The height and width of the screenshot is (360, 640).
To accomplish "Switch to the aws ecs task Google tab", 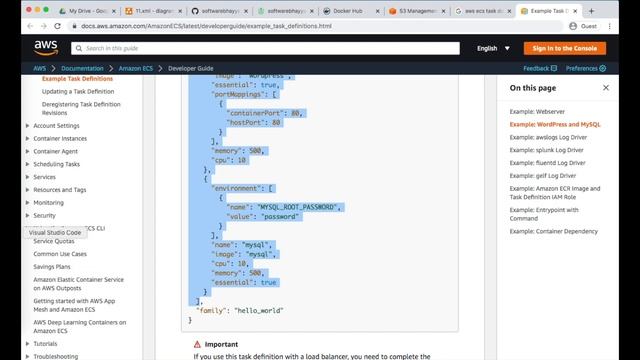I will (x=483, y=11).
